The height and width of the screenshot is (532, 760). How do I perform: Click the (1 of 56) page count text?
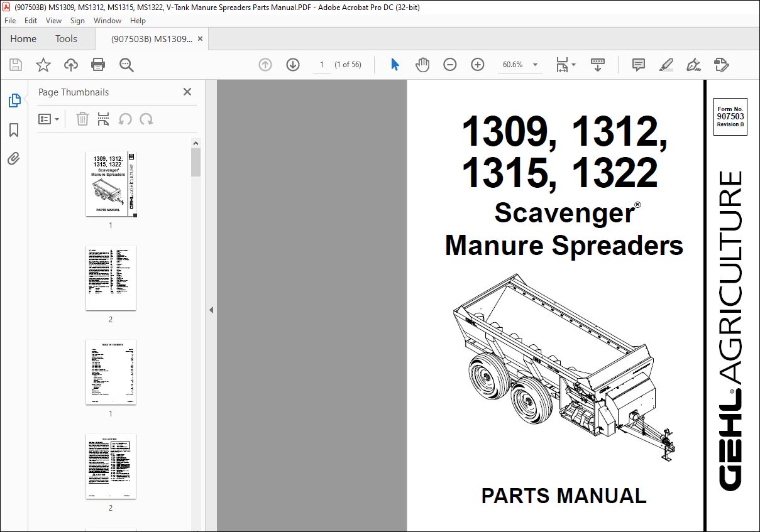348,65
